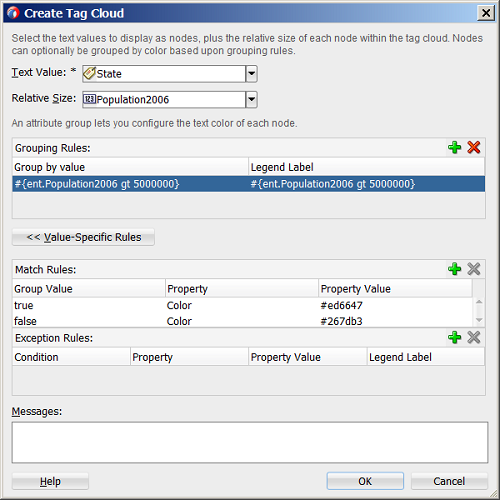Image resolution: width=500 pixels, height=500 pixels.
Task: Click the #267db3 color property value
Action: tap(341, 321)
